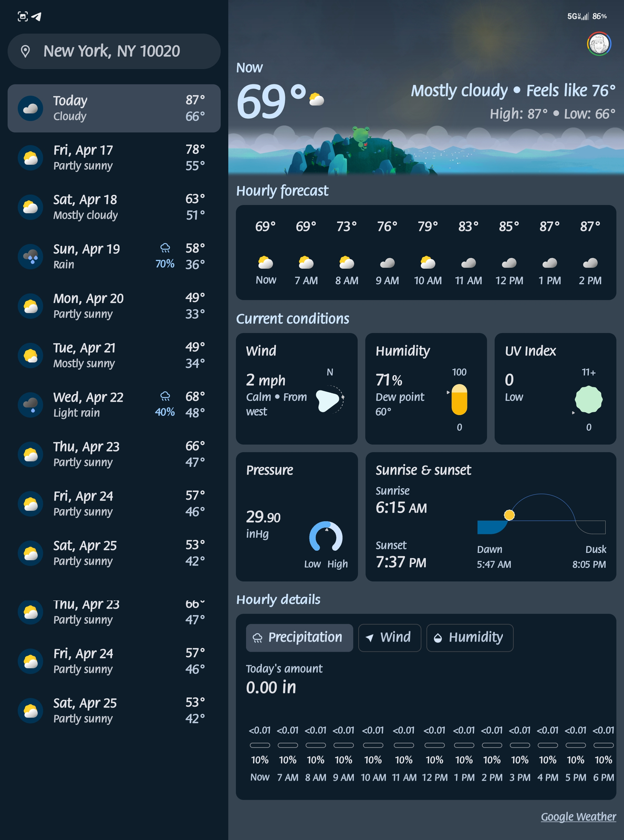624x840 pixels.
Task: Tap the "Mon, Apr 20" date text
Action: pyautogui.click(x=88, y=299)
